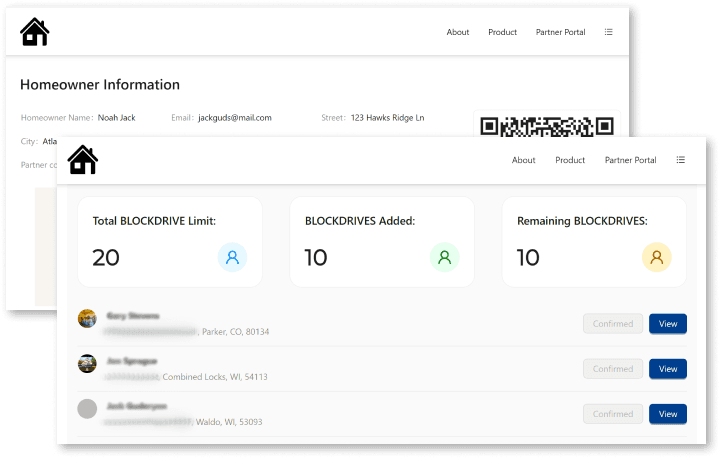Open About in the front window navigation
Viewport: 720px width, 458px height.
click(x=523, y=160)
